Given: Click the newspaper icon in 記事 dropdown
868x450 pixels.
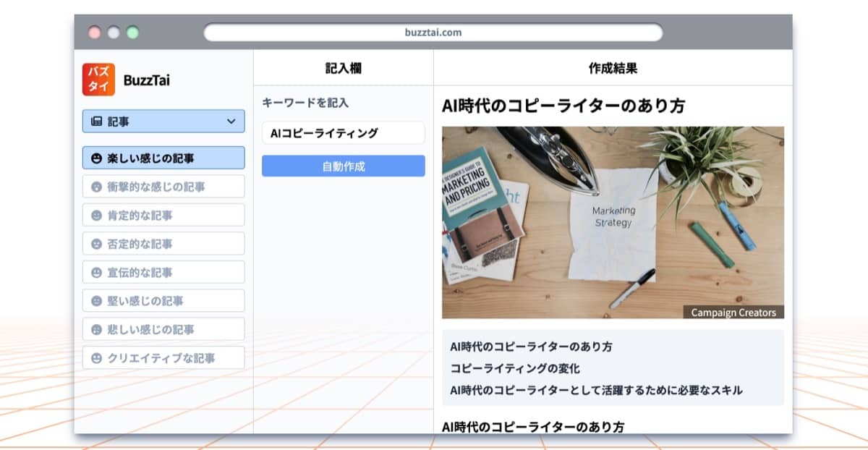Looking at the screenshot, I should tap(96, 122).
